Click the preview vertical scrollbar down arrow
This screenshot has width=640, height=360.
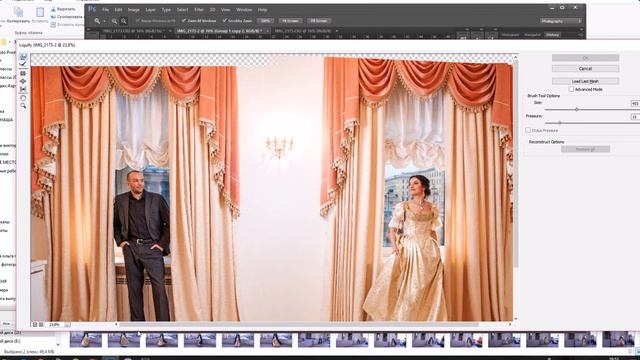[516, 318]
